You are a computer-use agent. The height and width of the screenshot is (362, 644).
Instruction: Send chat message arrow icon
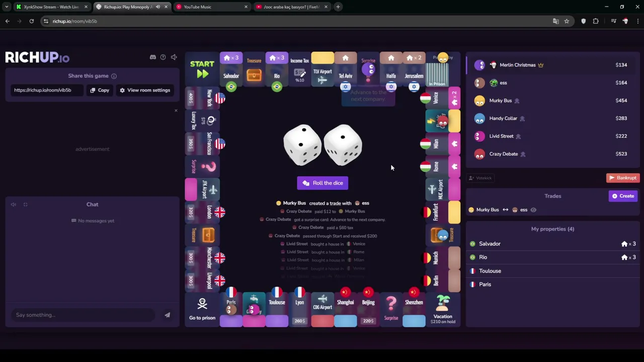167,315
